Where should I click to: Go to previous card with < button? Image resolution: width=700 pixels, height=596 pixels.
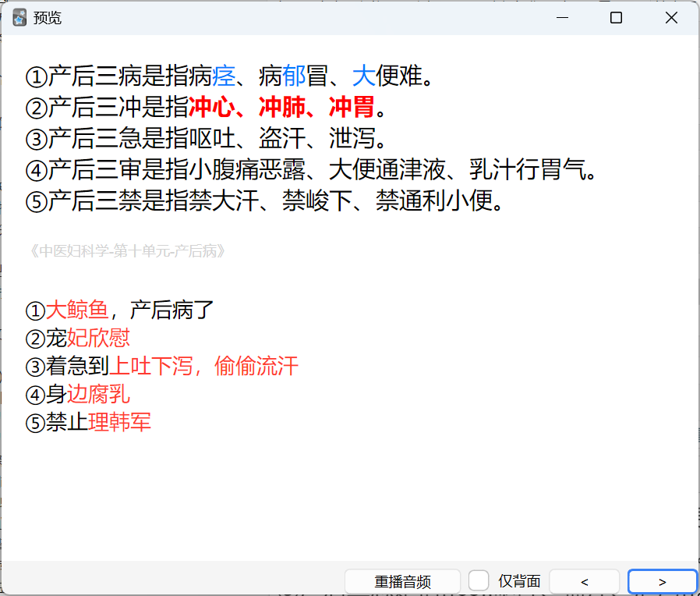[x=585, y=581]
